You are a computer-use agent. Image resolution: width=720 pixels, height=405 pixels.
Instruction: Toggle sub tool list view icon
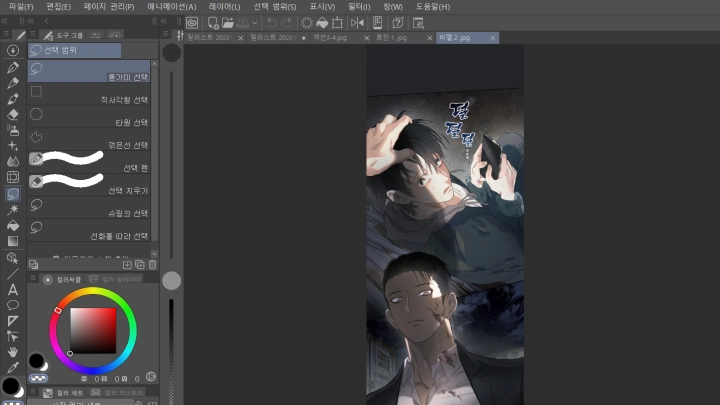33,264
